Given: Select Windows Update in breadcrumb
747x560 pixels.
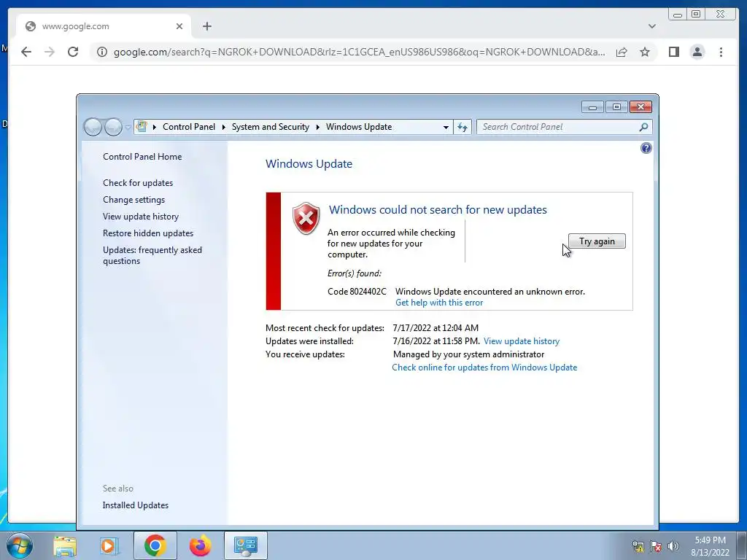Looking at the screenshot, I should [x=359, y=127].
